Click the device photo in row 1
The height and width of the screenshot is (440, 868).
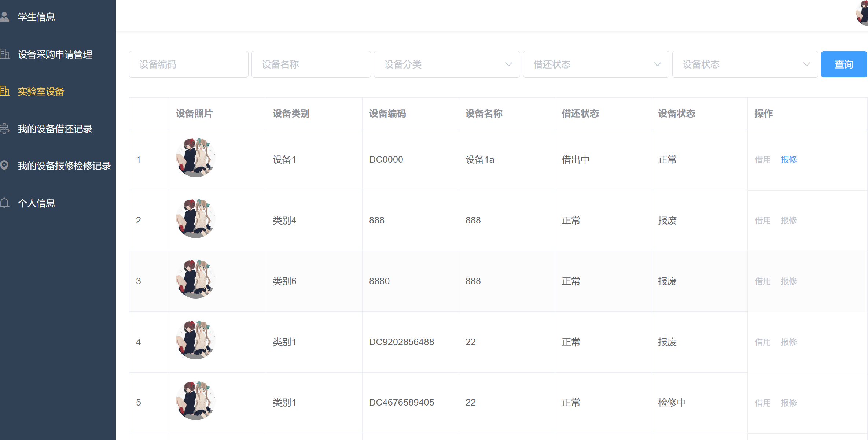tap(195, 157)
